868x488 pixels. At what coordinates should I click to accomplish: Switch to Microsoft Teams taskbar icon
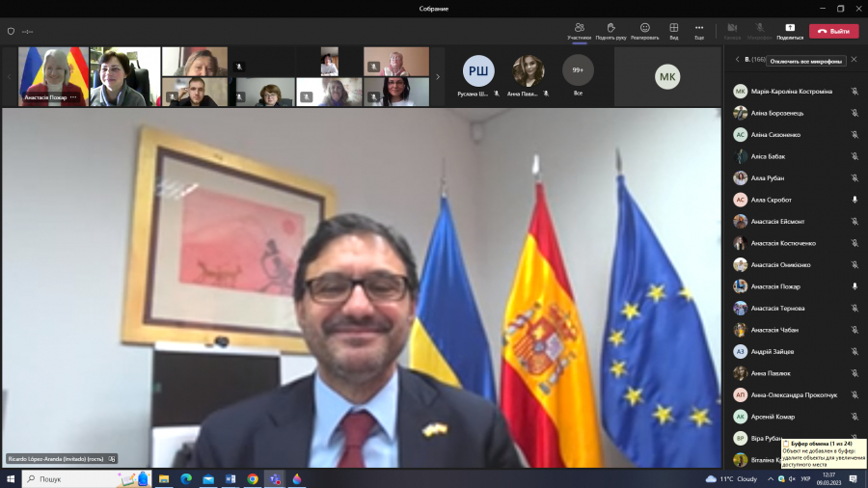click(x=275, y=478)
